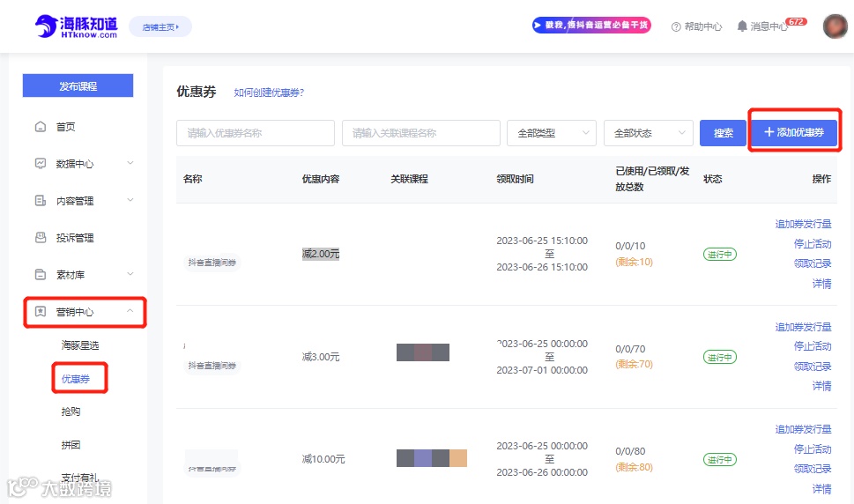Focus the 请输入关联课程名称 search field
The width and height of the screenshot is (854, 504).
pos(421,133)
